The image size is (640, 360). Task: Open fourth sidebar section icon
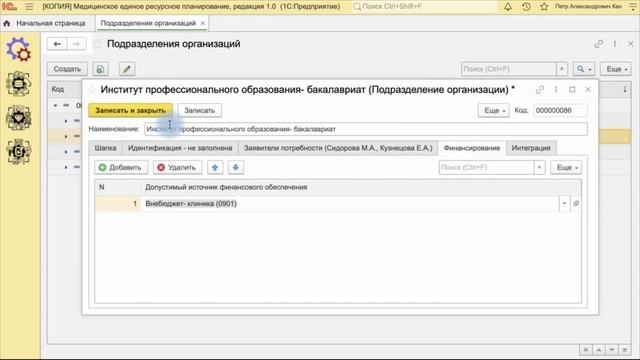[19, 151]
